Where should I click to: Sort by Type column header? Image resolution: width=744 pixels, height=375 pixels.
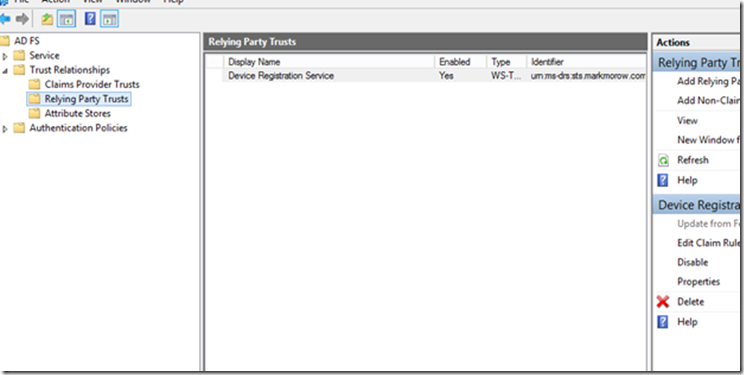[x=507, y=62]
